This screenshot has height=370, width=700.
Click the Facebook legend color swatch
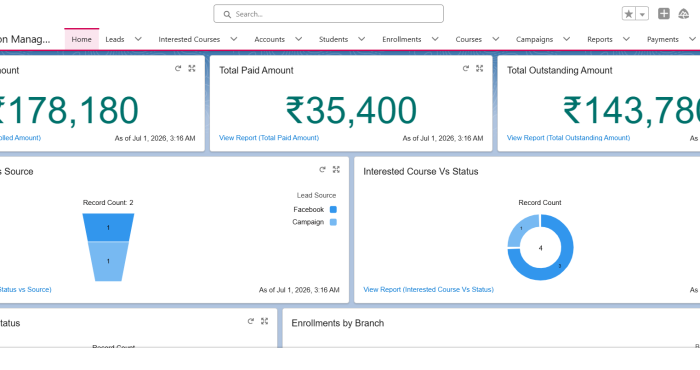click(333, 209)
